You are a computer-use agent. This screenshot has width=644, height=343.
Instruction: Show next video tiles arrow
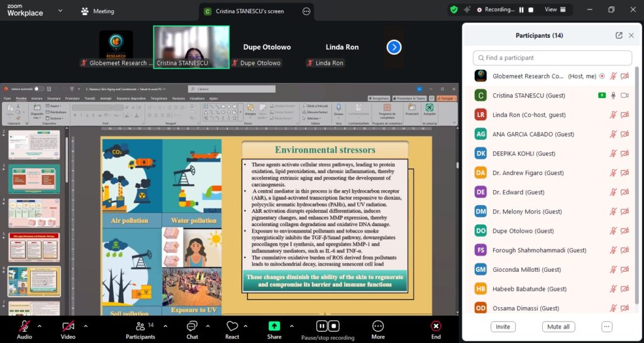pyautogui.click(x=394, y=47)
